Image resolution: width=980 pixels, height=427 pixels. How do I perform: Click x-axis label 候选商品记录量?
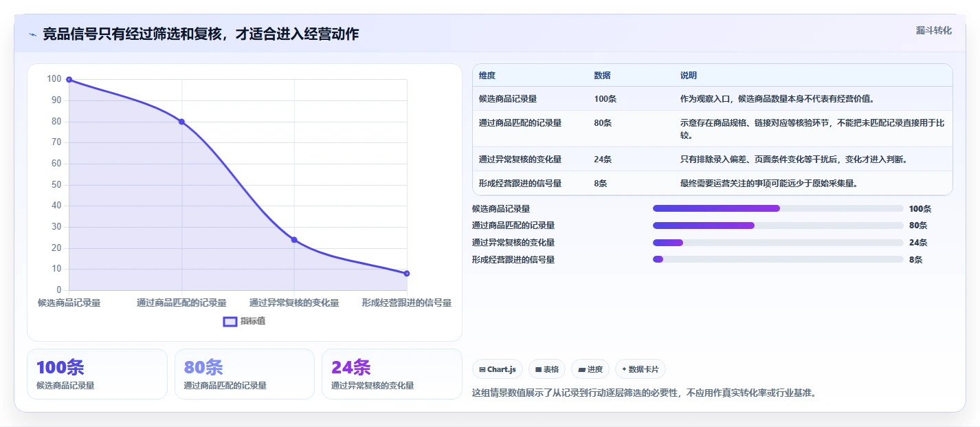69,303
